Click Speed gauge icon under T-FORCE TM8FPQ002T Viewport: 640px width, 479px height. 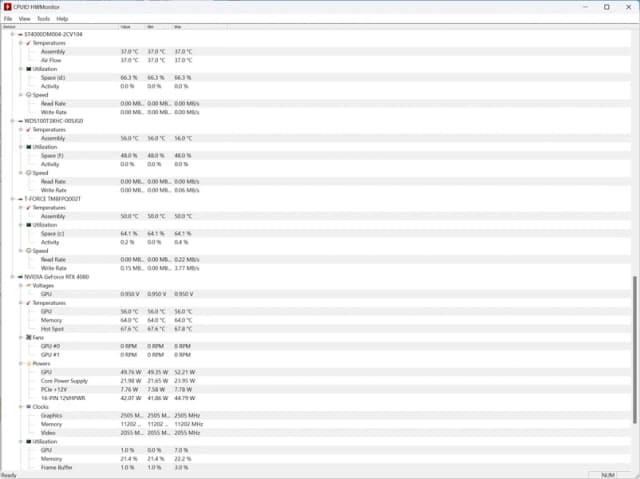pyautogui.click(x=29, y=251)
